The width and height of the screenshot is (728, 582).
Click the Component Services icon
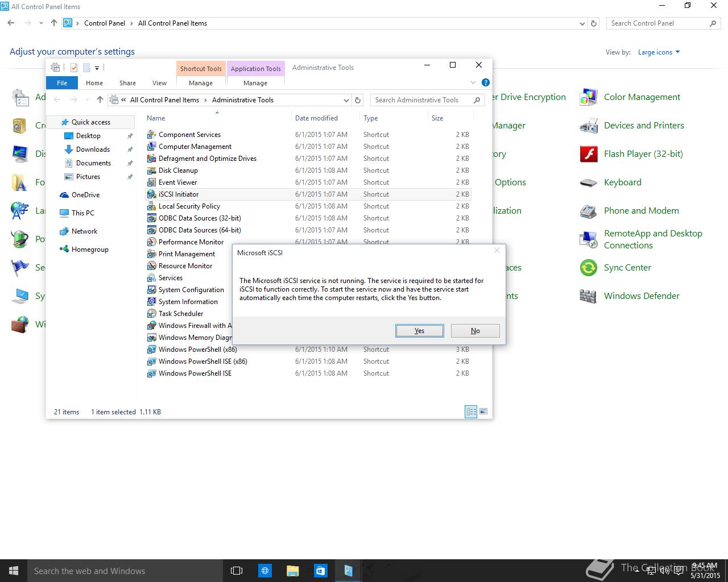coord(151,135)
